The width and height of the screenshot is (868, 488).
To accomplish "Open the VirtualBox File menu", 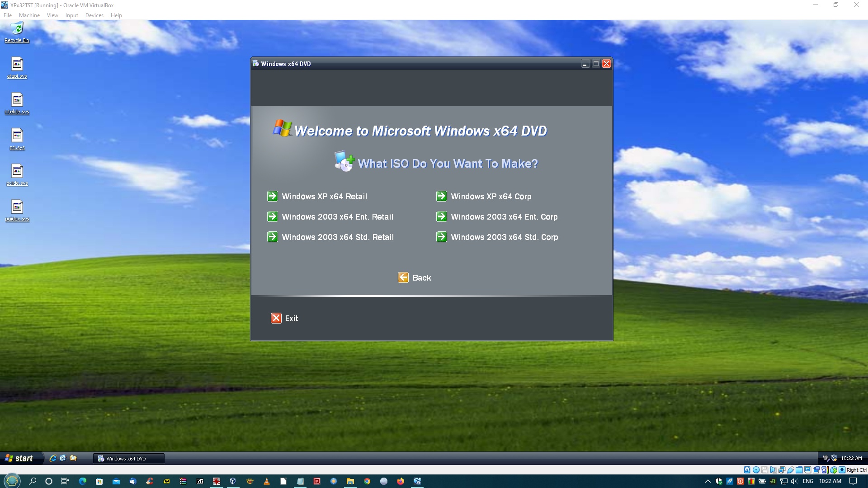I will pyautogui.click(x=8, y=15).
